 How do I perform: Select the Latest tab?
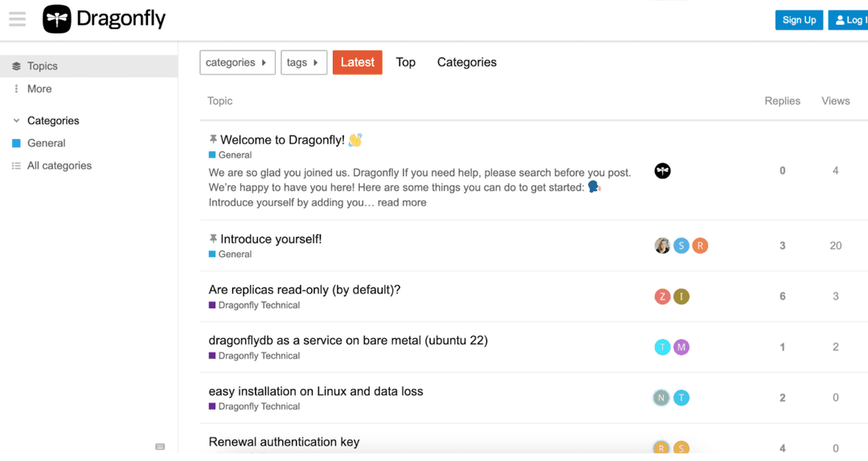click(x=358, y=63)
